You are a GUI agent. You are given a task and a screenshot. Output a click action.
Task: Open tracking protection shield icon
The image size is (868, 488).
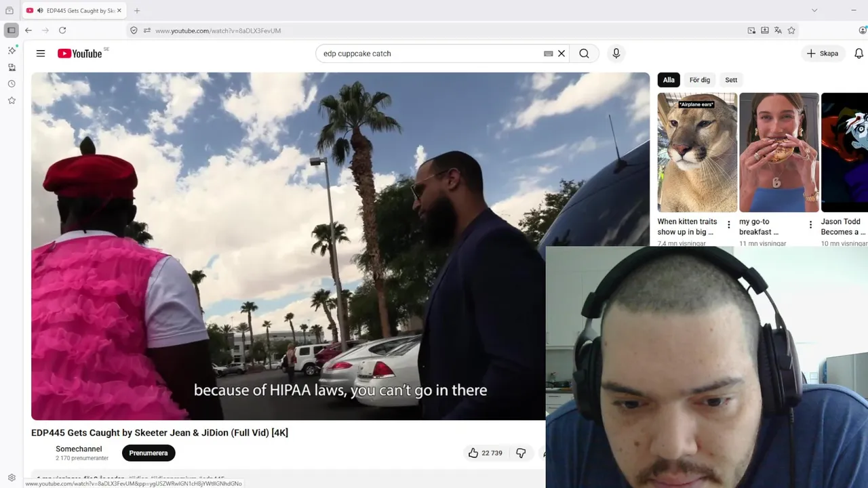134,30
